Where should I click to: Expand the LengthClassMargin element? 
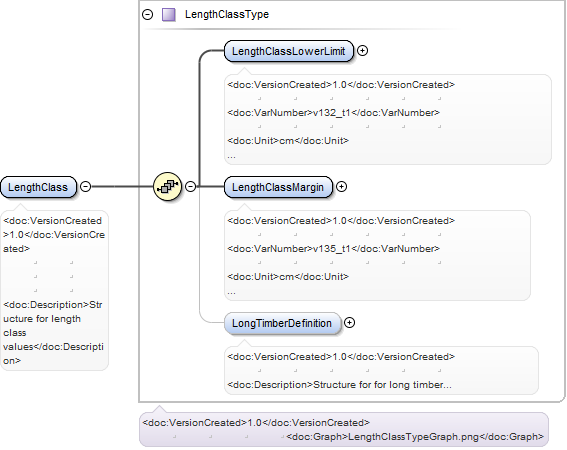(341, 187)
